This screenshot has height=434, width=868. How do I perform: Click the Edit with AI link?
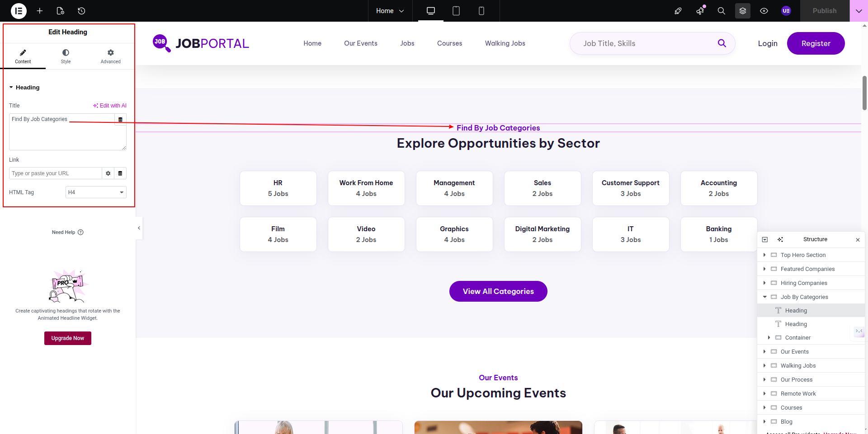pyautogui.click(x=110, y=106)
